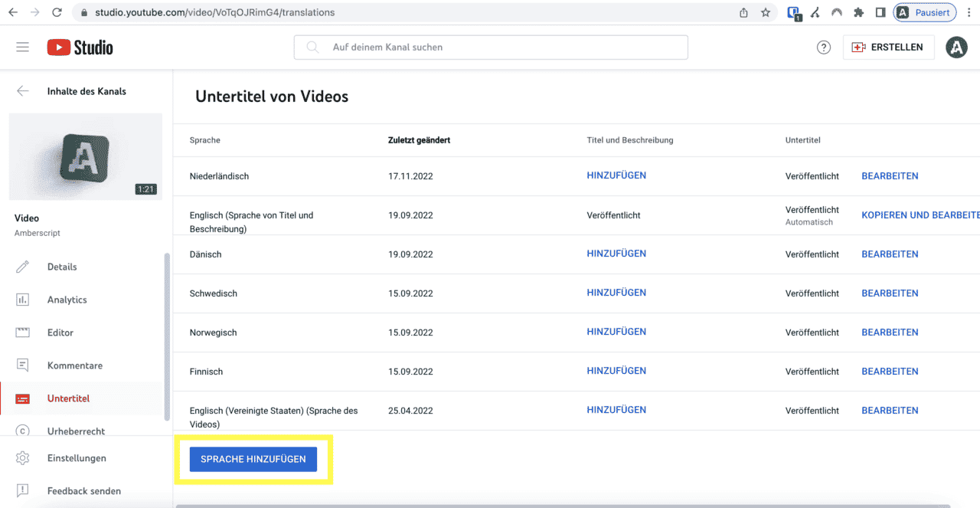Click the Erstellen button
The height and width of the screenshot is (508, 980).
tap(888, 48)
